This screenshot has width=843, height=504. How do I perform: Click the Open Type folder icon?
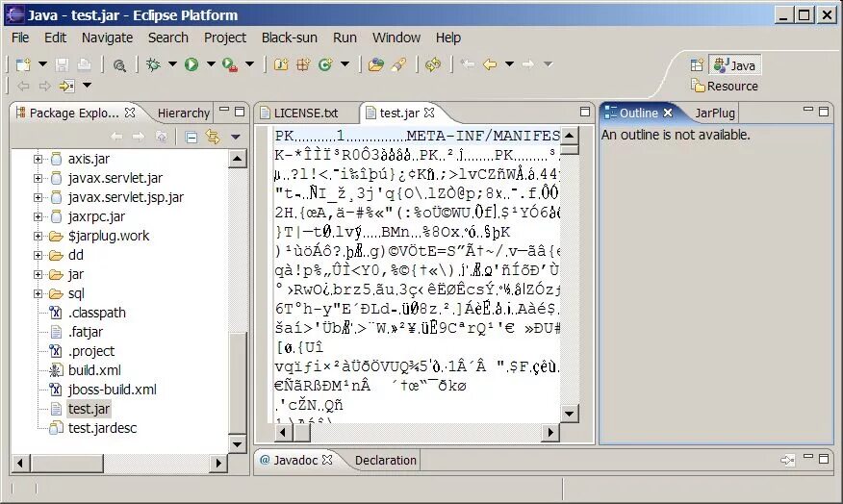(376, 65)
